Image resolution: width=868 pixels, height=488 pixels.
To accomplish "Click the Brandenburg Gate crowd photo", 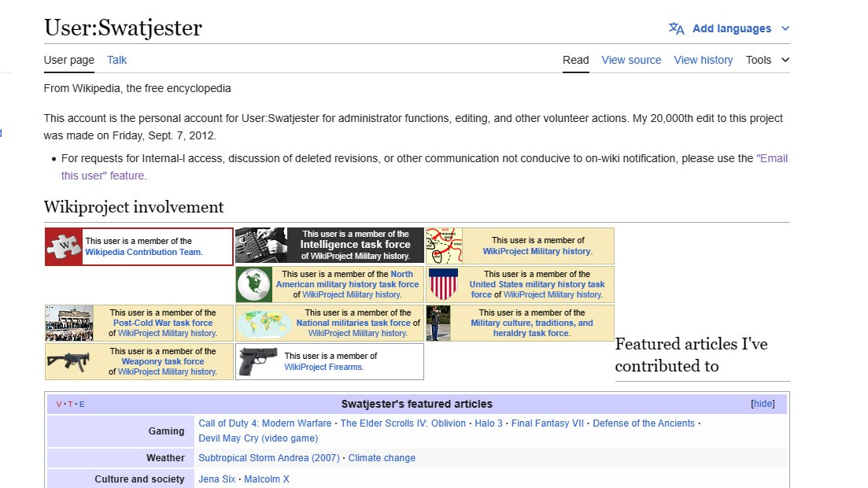I will [69, 323].
